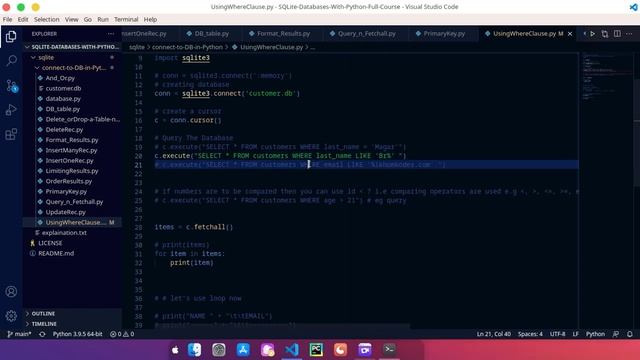640x360 pixels.
Task: Click the Apple logo in the dock
Action: tap(175, 350)
